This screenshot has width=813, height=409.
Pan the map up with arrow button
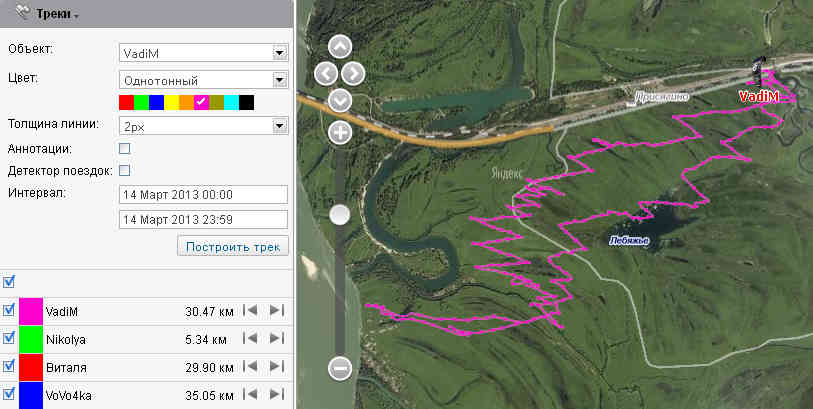click(x=340, y=46)
